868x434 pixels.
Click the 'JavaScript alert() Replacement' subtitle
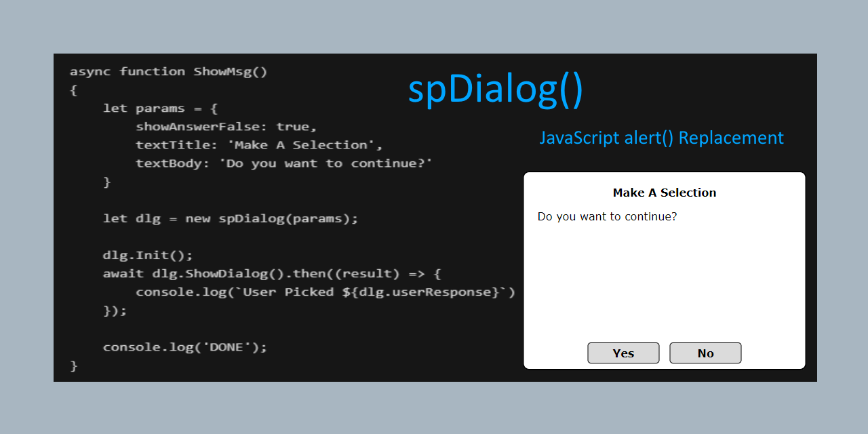click(661, 138)
